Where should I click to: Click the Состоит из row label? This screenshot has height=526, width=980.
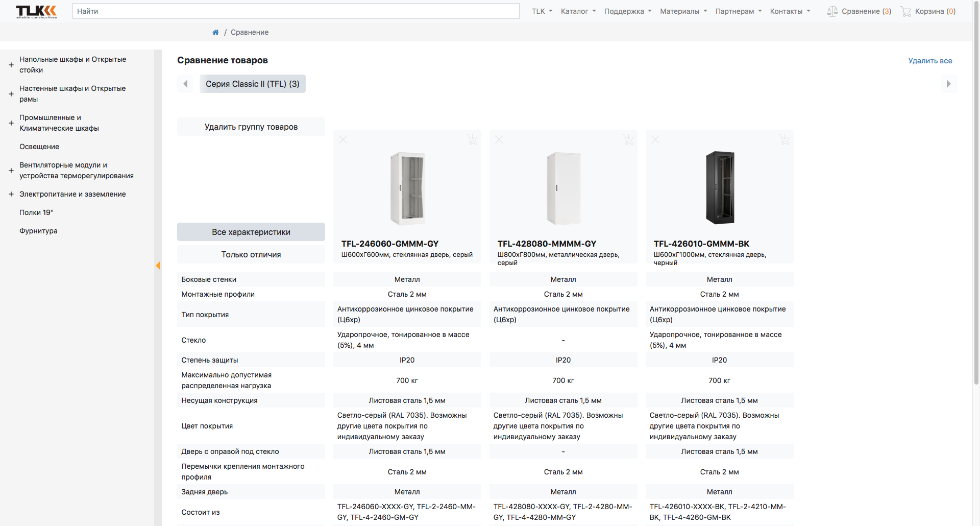click(x=201, y=512)
